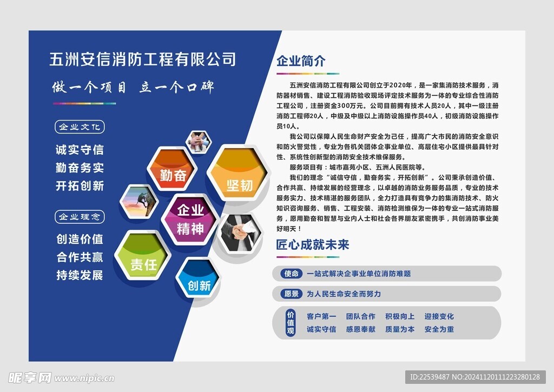Select the company title 五洲安信消防工程有限公司
This screenshot has width=554, height=392.
pos(142,60)
